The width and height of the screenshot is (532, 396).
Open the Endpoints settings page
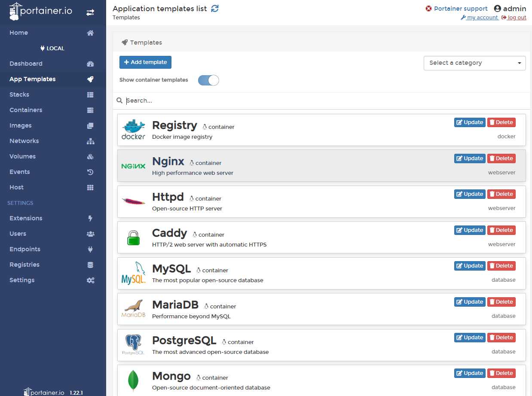[25, 250]
